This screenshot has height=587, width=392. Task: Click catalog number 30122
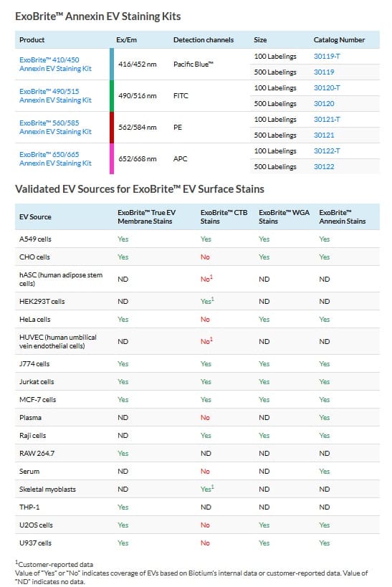pyautogui.click(x=324, y=166)
